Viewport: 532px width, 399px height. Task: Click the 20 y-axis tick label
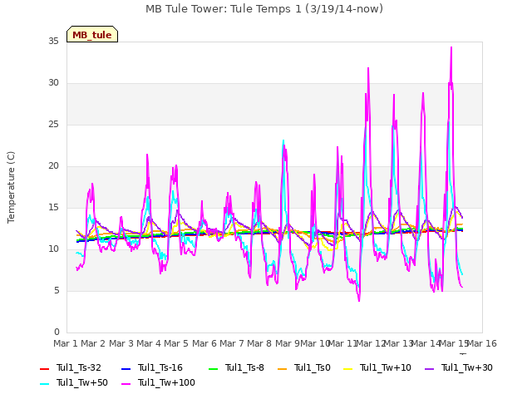[53, 166]
